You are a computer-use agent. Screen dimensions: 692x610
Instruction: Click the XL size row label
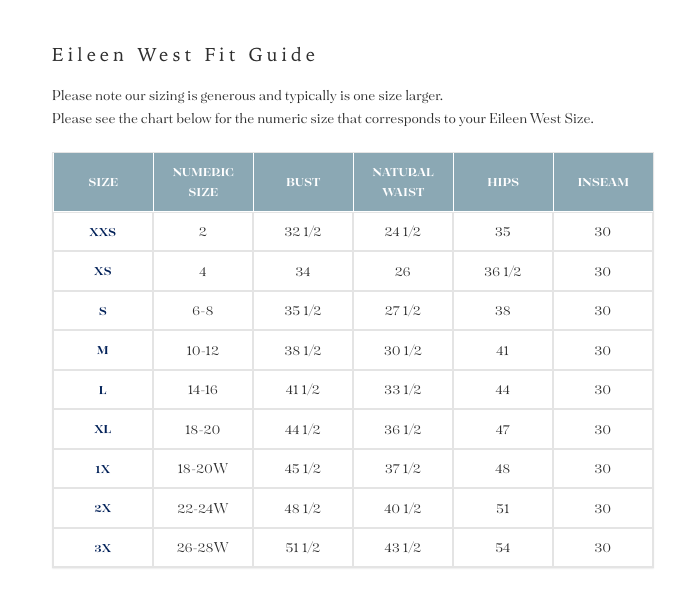click(103, 430)
